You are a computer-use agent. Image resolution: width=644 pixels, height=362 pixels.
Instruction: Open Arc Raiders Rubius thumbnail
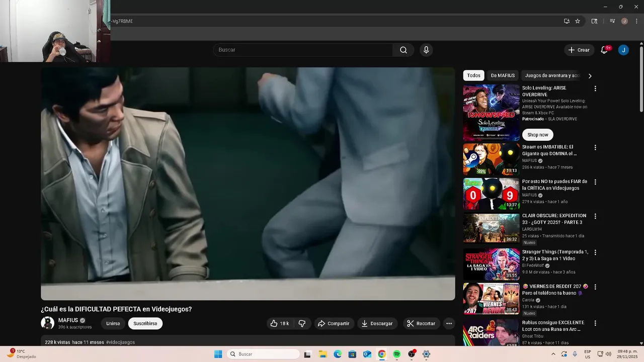491,332
